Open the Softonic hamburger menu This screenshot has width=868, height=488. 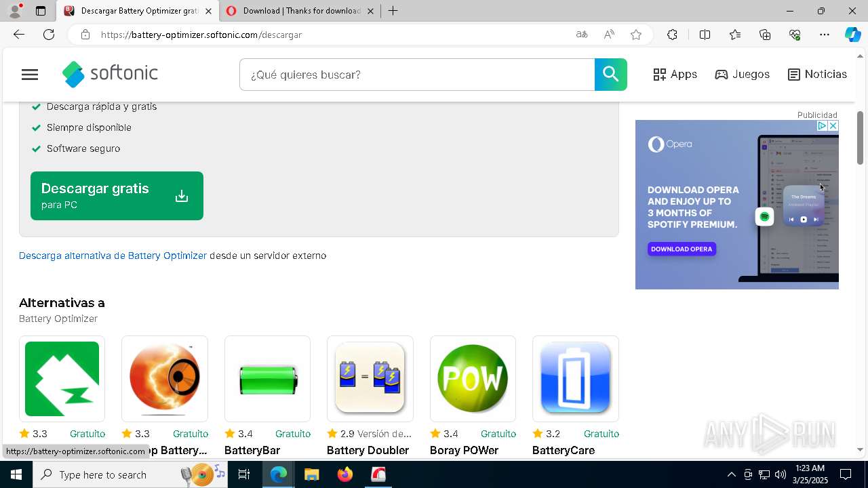[30, 75]
